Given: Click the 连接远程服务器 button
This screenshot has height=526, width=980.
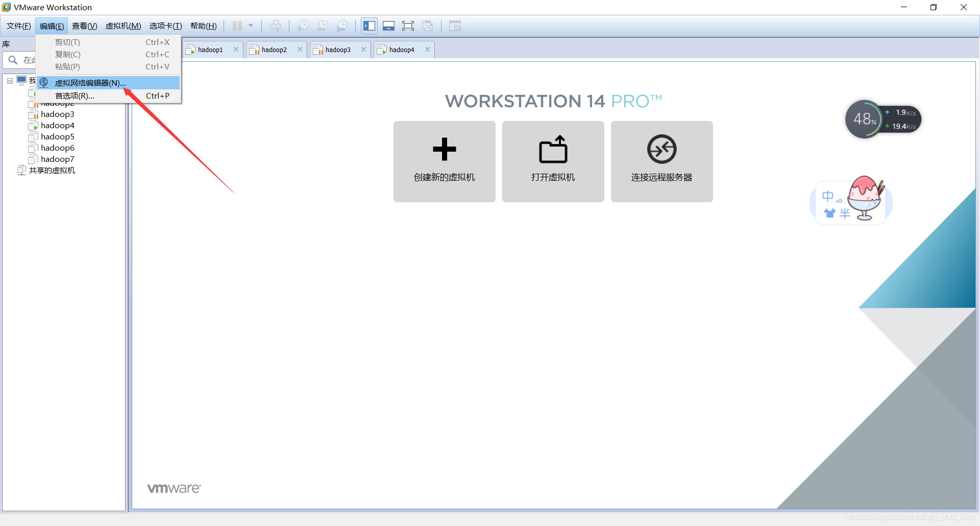Looking at the screenshot, I should coord(662,161).
